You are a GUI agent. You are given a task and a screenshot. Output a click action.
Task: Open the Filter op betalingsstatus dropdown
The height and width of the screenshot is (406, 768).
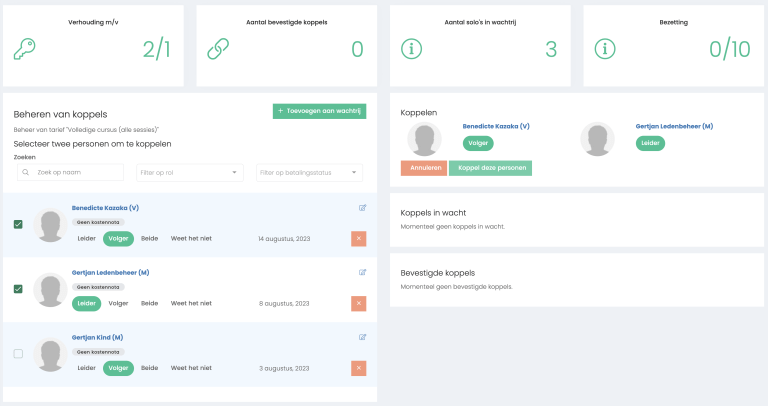pos(308,173)
